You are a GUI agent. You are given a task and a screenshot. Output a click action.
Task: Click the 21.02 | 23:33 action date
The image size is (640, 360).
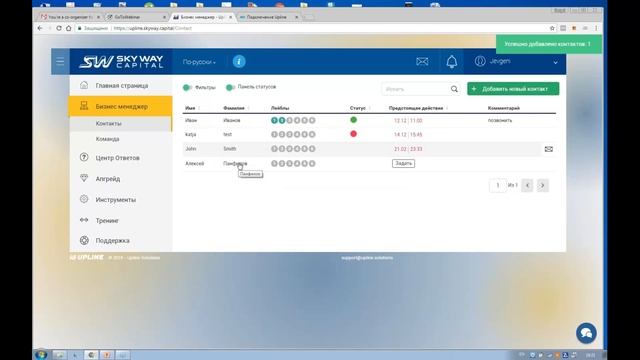click(408, 149)
